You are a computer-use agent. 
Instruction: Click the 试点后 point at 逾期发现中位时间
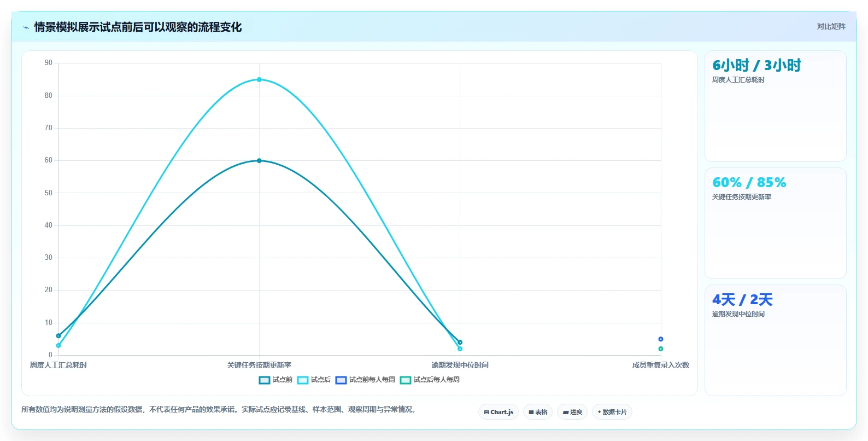(460, 349)
